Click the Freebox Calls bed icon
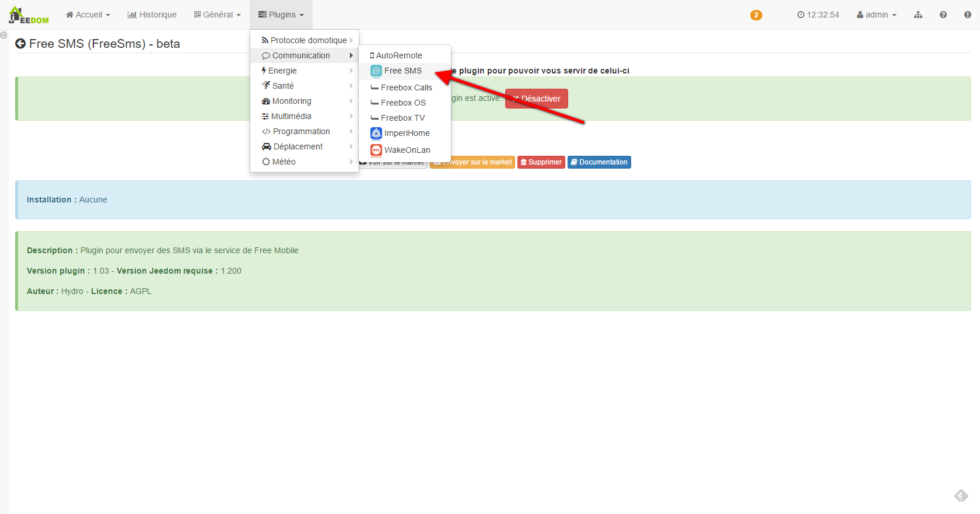 click(374, 88)
